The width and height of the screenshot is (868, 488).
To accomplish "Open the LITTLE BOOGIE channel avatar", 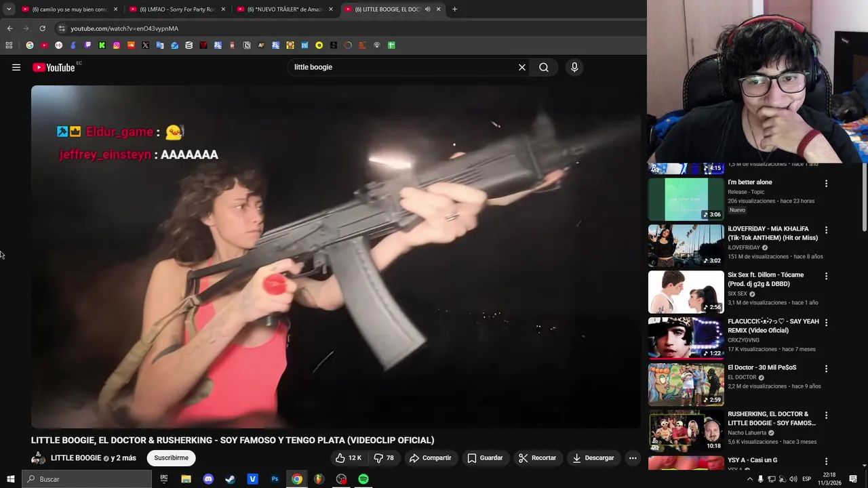I will tap(38, 458).
